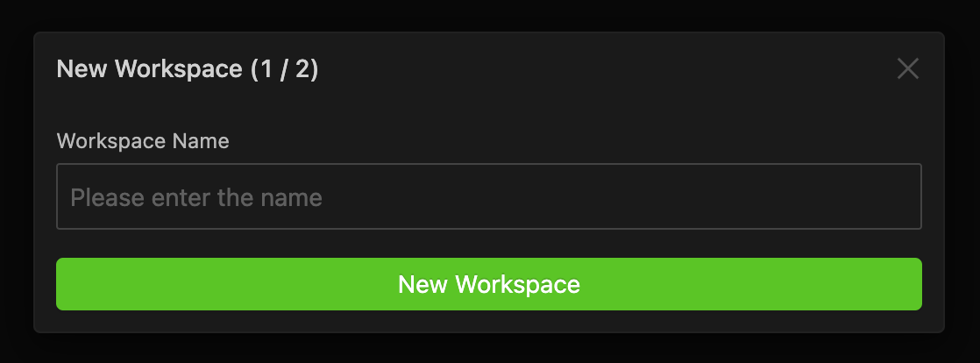The width and height of the screenshot is (980, 363).
Task: Click the 'Workspace Name' label
Action: click(143, 140)
